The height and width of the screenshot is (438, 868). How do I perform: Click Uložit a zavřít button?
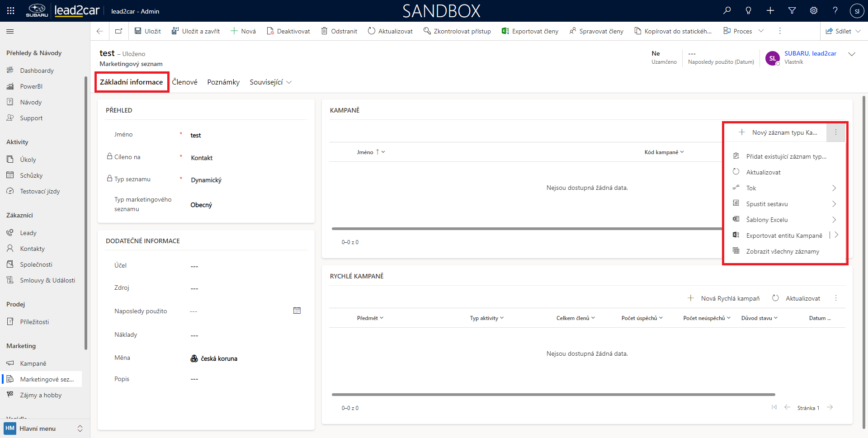click(x=196, y=31)
